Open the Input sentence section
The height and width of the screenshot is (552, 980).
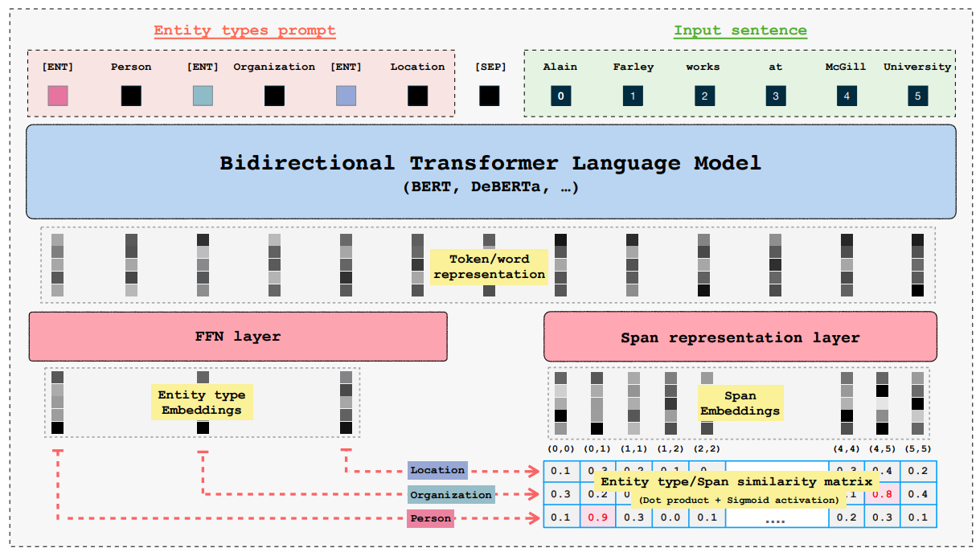(740, 29)
